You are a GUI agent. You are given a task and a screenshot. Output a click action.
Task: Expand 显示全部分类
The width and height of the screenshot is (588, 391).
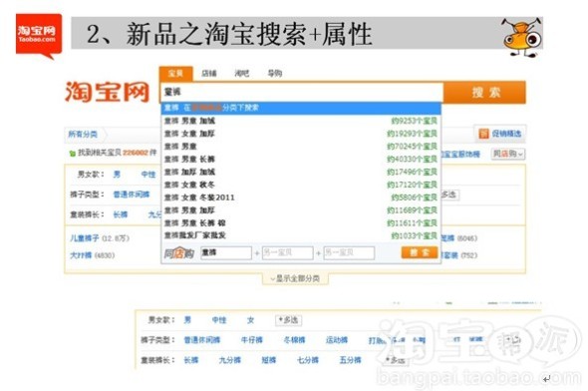coord(295,279)
